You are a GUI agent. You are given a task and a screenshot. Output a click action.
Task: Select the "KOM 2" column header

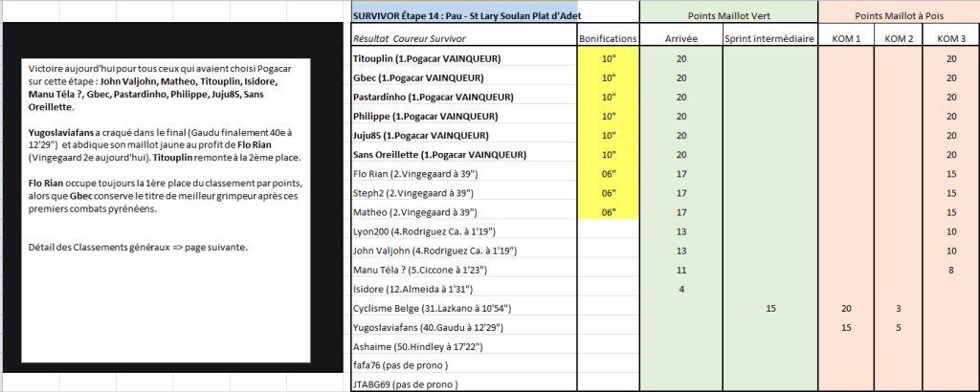(x=897, y=39)
